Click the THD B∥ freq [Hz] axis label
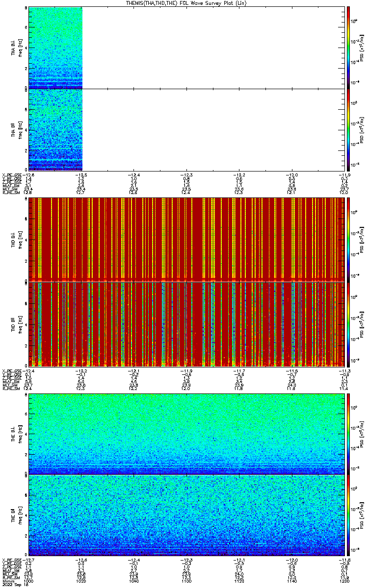This screenshot has height=588, width=368. click(17, 324)
